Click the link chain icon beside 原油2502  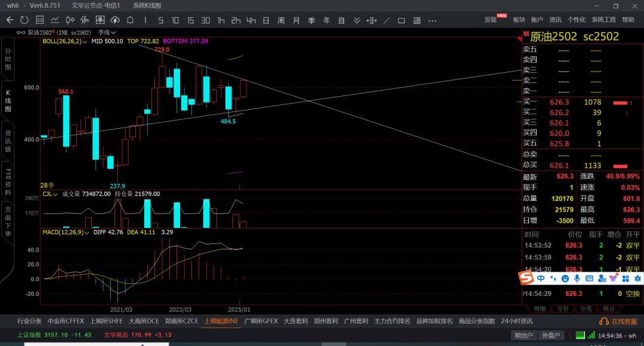click(x=20, y=32)
